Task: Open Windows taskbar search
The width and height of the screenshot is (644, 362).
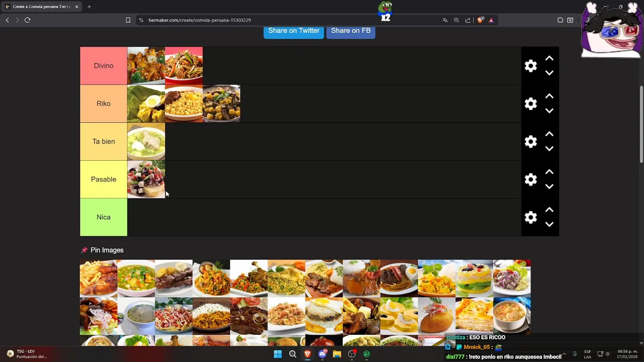Action: coord(293,354)
